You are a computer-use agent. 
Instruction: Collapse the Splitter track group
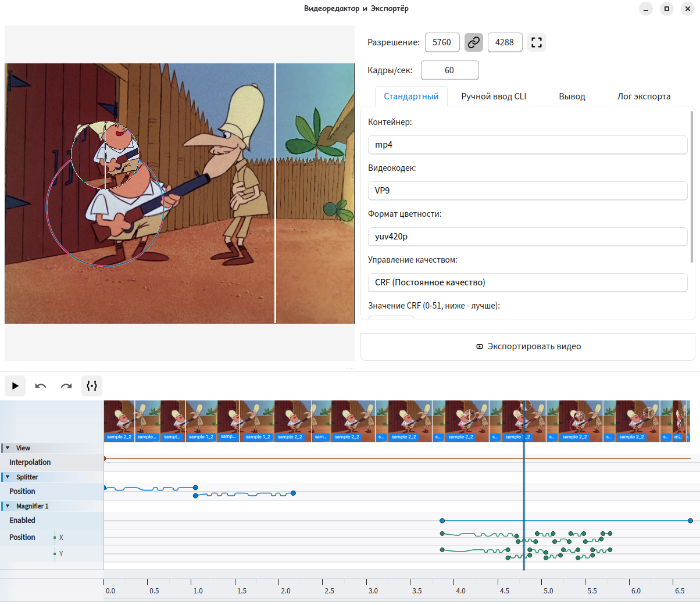tap(8, 477)
